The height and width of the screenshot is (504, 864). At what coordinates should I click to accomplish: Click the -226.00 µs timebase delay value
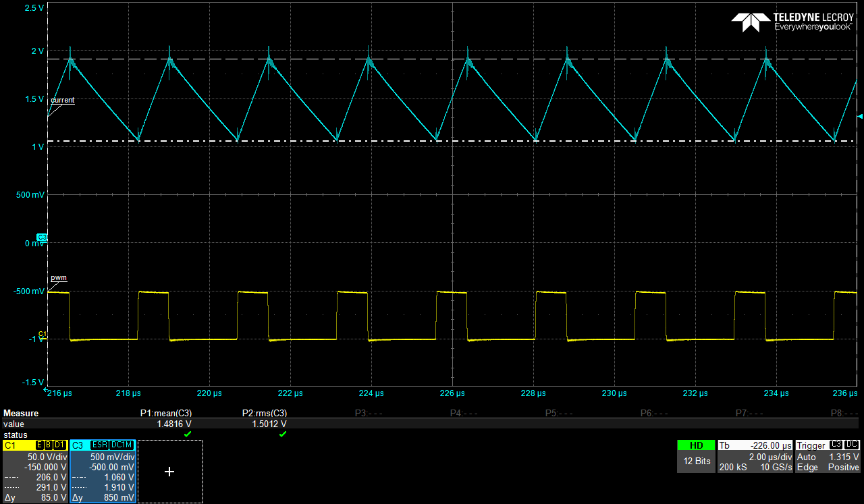(772, 446)
